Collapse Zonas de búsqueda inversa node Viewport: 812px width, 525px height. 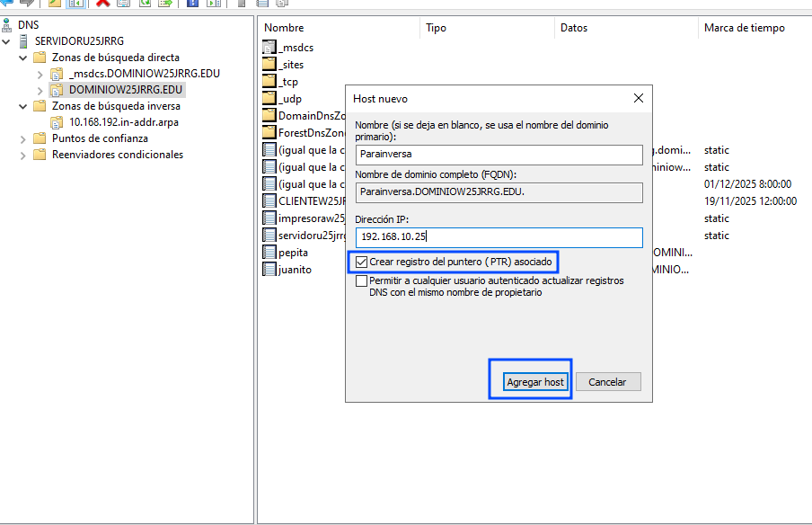[x=22, y=106]
